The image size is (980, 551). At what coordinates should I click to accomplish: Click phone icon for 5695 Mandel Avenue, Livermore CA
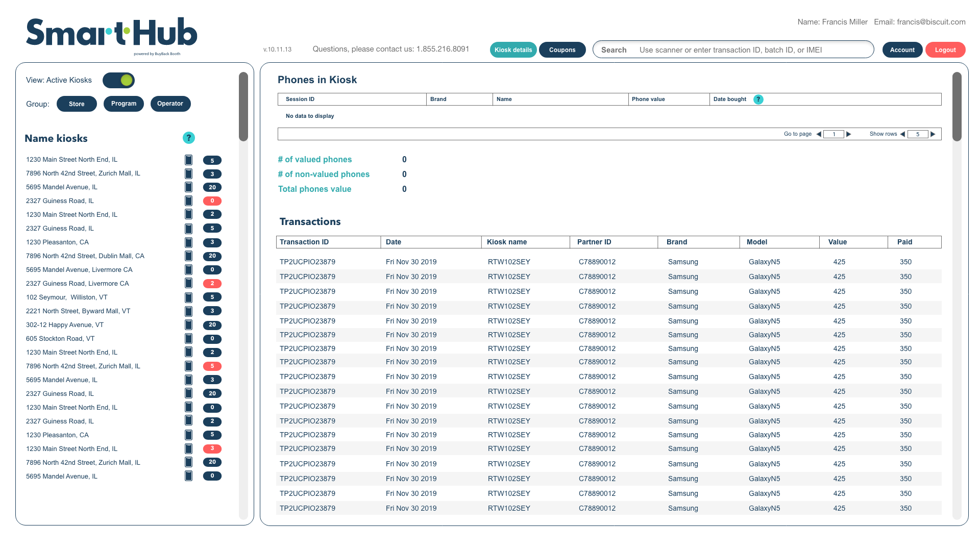coord(189,269)
